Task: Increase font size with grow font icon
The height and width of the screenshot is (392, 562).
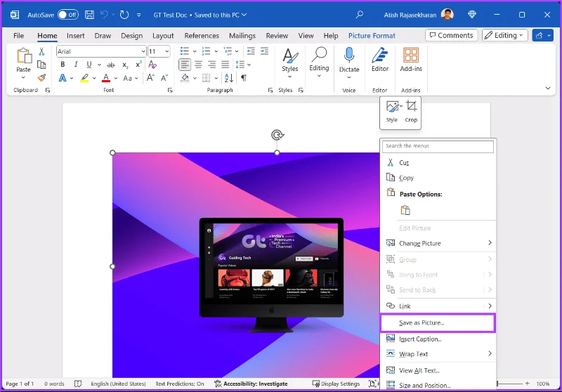Action: click(150, 78)
